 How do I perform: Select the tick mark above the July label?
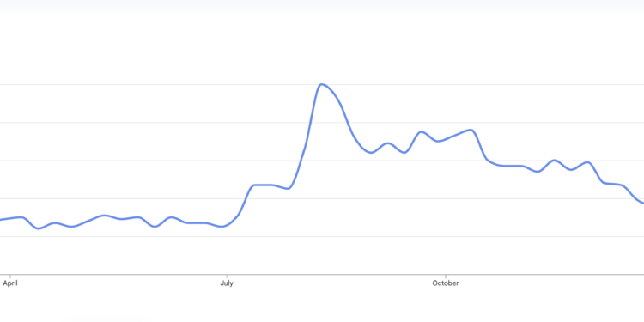(x=227, y=276)
